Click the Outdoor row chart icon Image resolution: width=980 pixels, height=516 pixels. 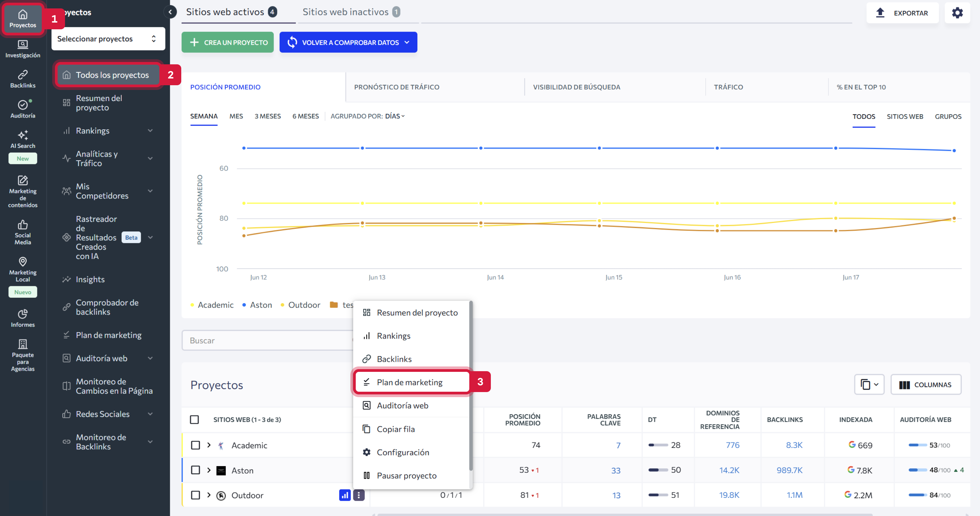tap(344, 495)
